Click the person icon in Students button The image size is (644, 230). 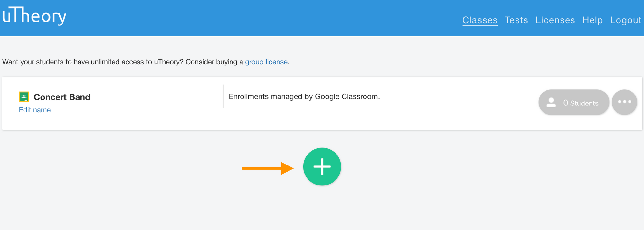(551, 103)
